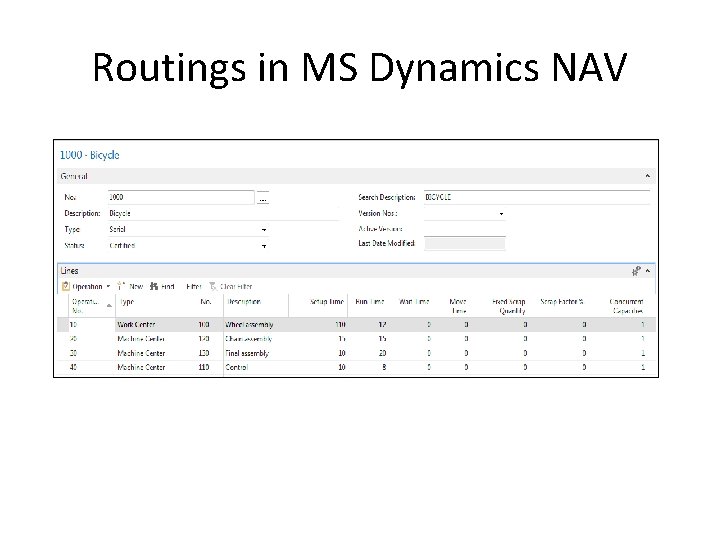Click the No. input field with 1000

(181, 197)
